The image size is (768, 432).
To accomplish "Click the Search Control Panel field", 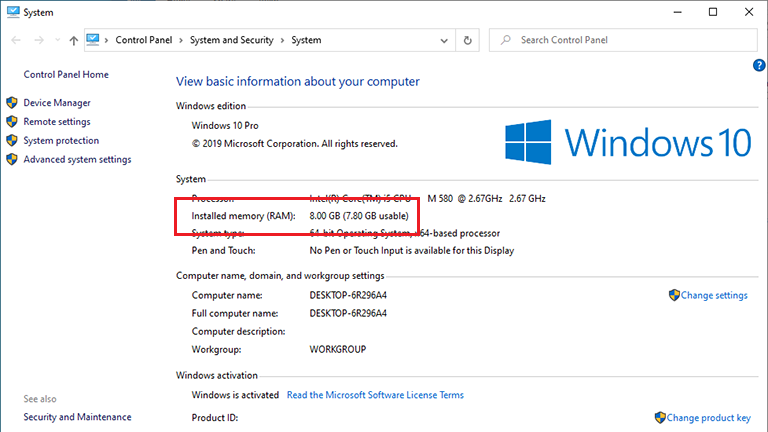I will click(630, 40).
